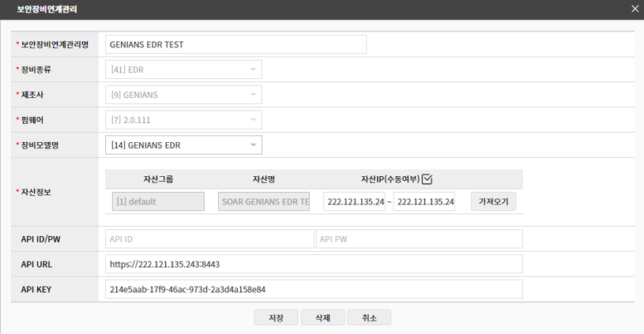The height and width of the screenshot is (334, 644).
Task: Focus the API ID input field
Action: [209, 239]
